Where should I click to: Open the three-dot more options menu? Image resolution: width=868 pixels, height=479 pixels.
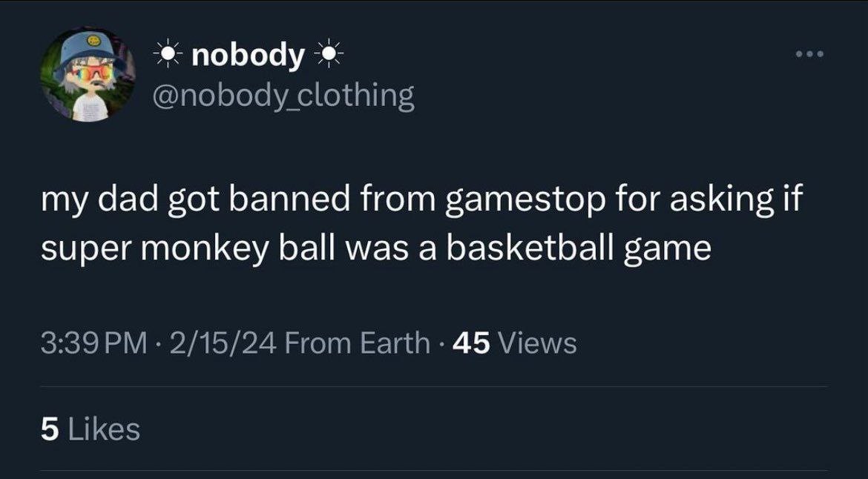point(808,54)
